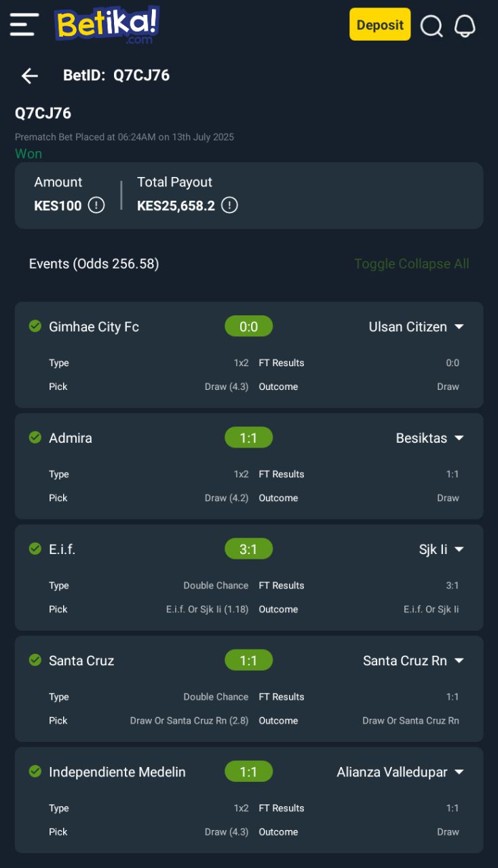Click the yellow Deposit button
Screen dimensions: 498x868
click(x=380, y=24)
